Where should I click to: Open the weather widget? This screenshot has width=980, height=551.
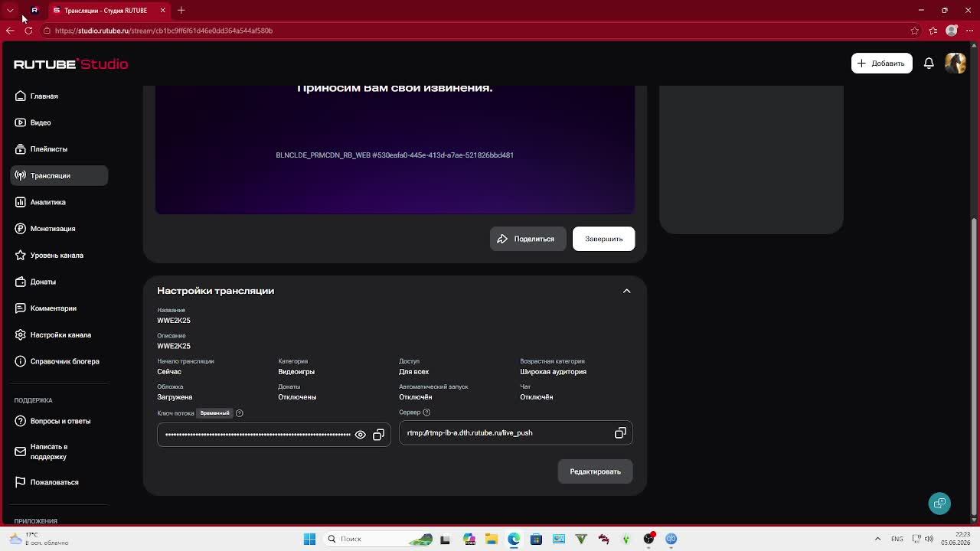40,539
